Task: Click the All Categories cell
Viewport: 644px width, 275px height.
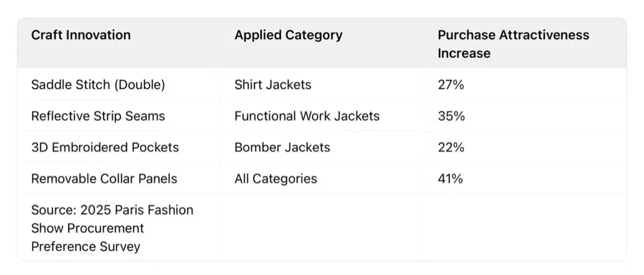Action: (x=275, y=178)
